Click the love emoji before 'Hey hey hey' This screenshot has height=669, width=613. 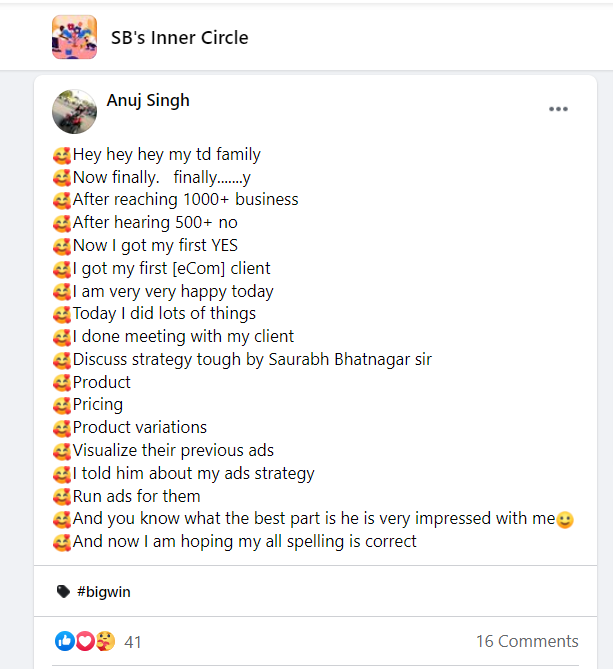[x=62, y=155]
